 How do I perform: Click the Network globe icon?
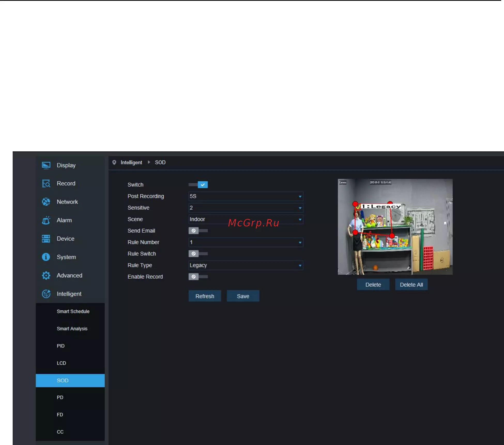pyautogui.click(x=46, y=202)
